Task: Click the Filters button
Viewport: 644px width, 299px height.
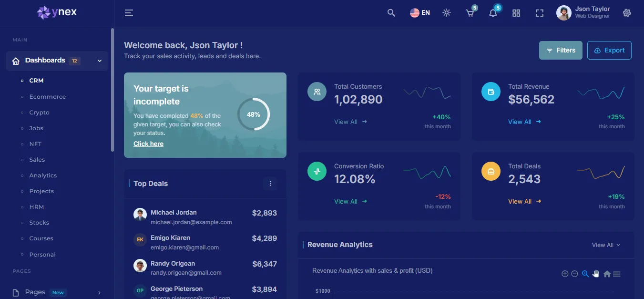Action: point(561,50)
